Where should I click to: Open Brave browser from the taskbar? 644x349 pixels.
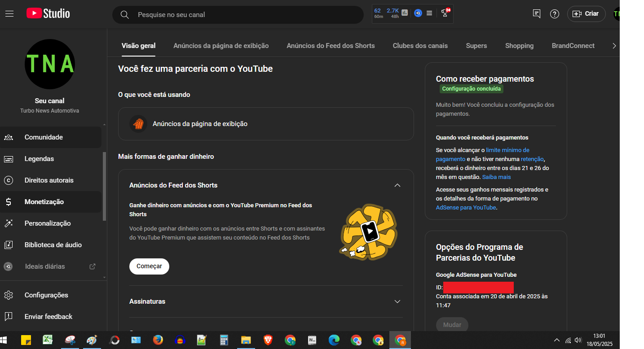point(268,340)
